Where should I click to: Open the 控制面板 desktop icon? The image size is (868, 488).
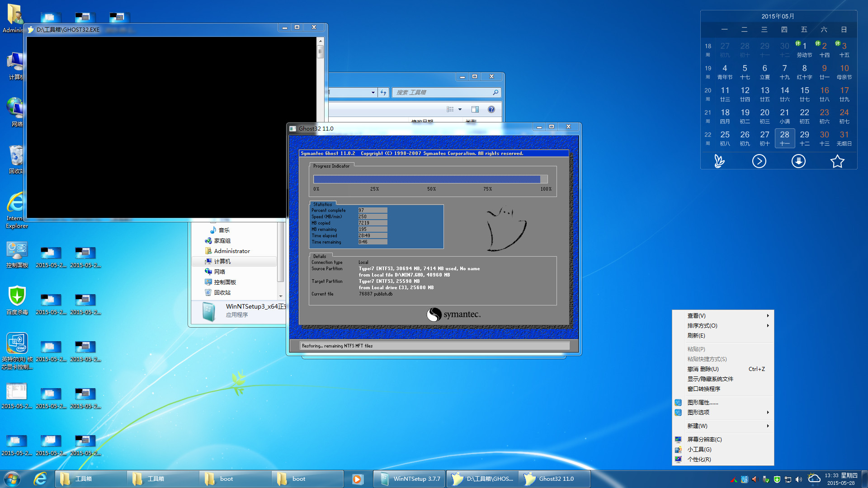pos(17,254)
